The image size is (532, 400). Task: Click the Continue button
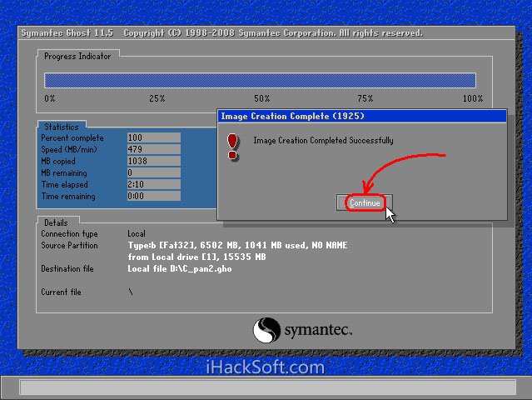pos(365,202)
